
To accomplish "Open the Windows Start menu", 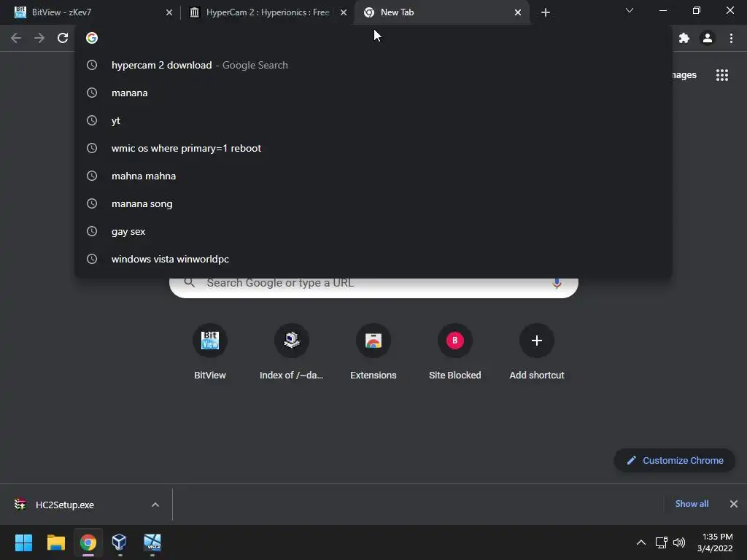I will (x=23, y=542).
